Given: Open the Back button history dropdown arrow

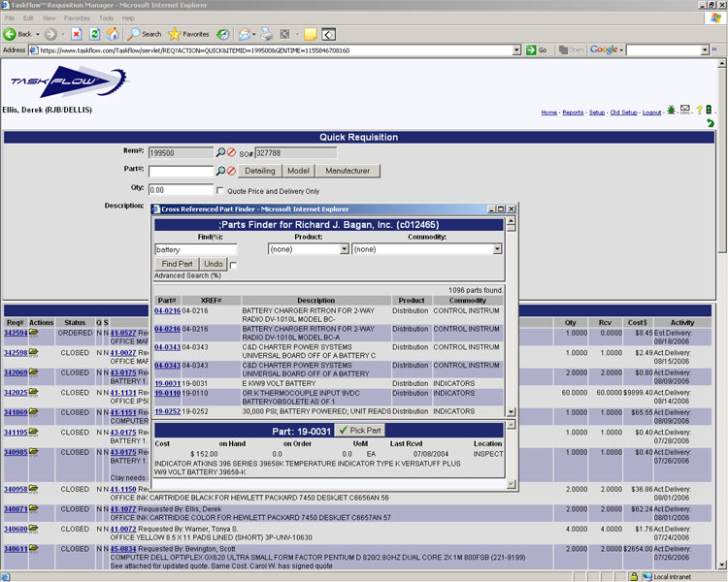Looking at the screenshot, I should (x=38, y=34).
